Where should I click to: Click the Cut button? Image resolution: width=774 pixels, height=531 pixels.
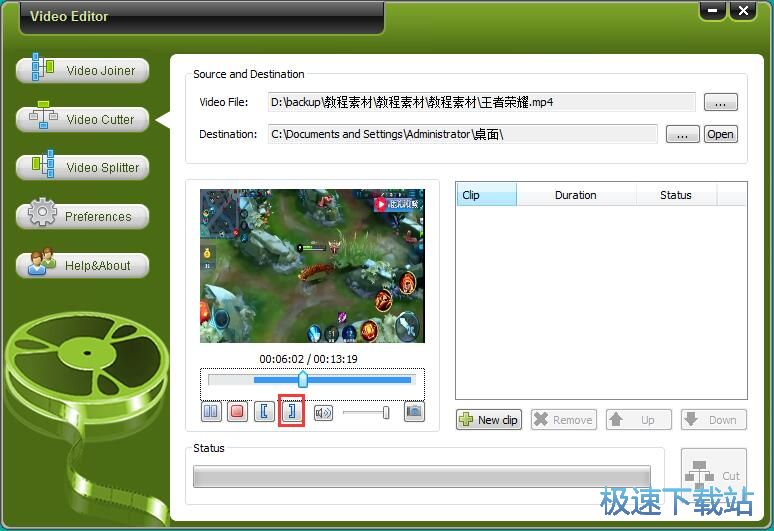[x=714, y=474]
